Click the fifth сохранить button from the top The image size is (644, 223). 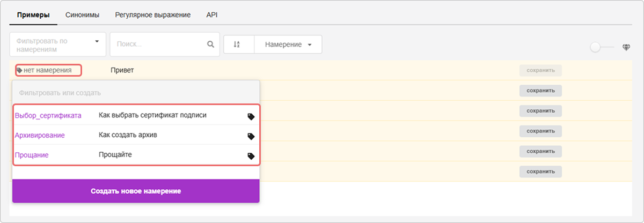(x=540, y=151)
